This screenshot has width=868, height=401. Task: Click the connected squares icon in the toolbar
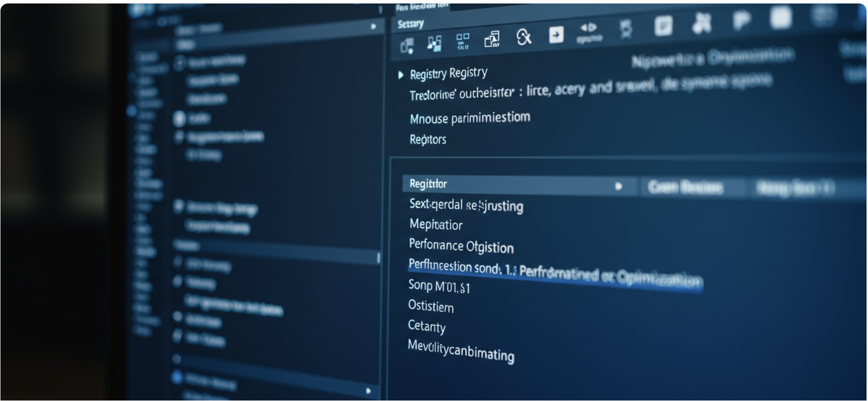434,44
